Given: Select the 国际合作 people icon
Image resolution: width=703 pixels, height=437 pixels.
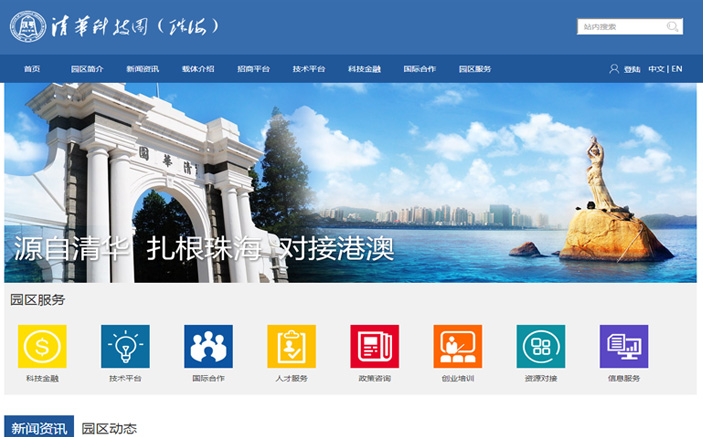Looking at the screenshot, I should coord(208,346).
